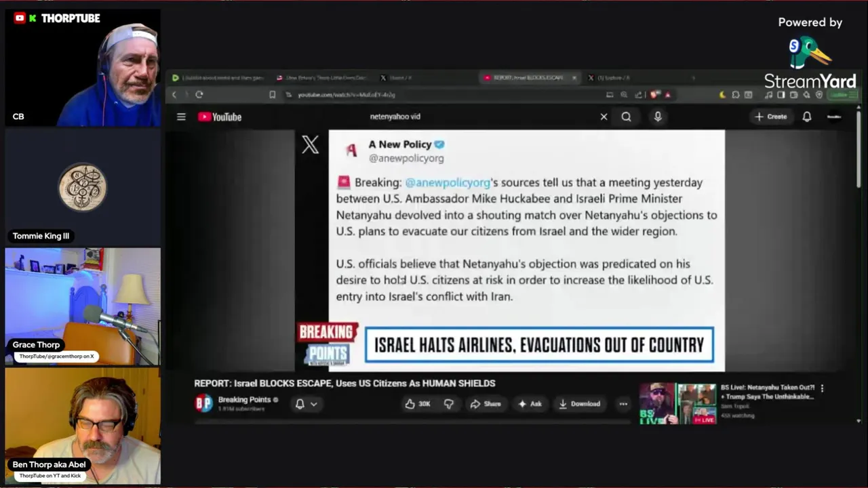Click the video title 'REPORT: Israel BLOCKS ESCAPE'

344,383
